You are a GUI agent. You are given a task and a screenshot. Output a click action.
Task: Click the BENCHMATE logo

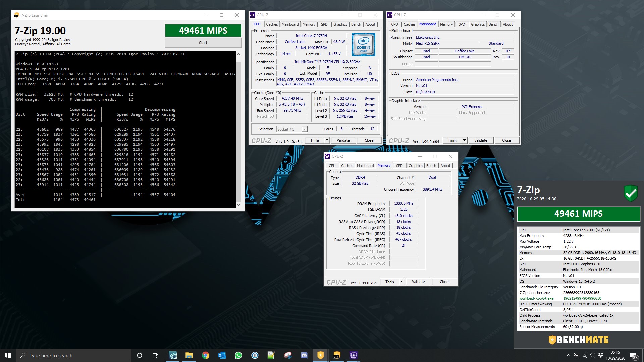pos(579,340)
